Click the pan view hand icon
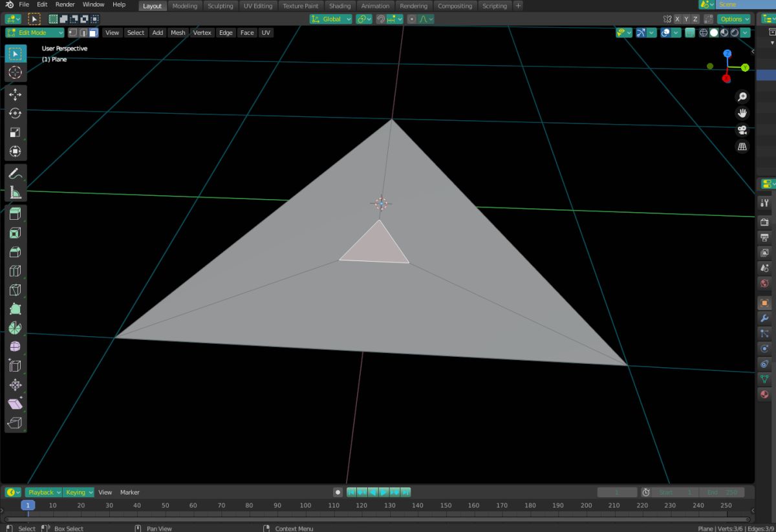The image size is (776, 532). tap(742, 113)
